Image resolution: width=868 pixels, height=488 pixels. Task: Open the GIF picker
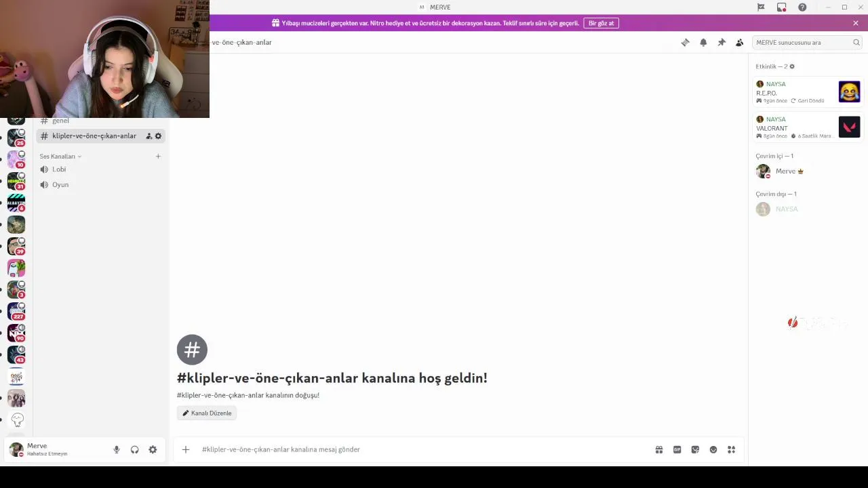[x=677, y=449]
